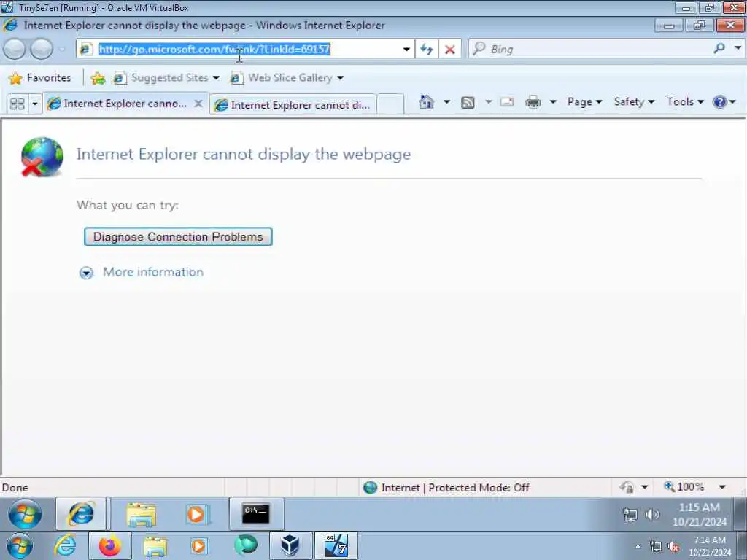
Task: Open the tab list dropdown arrow
Action: coord(35,104)
